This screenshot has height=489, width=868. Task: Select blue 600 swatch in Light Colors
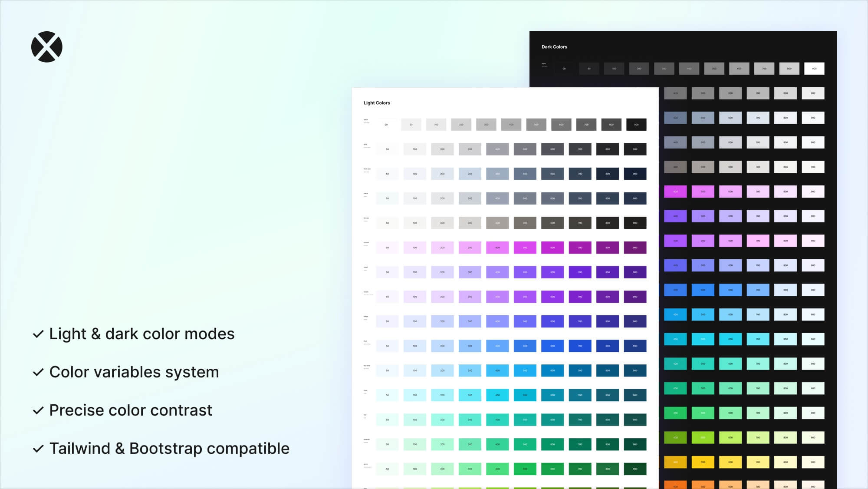(552, 346)
